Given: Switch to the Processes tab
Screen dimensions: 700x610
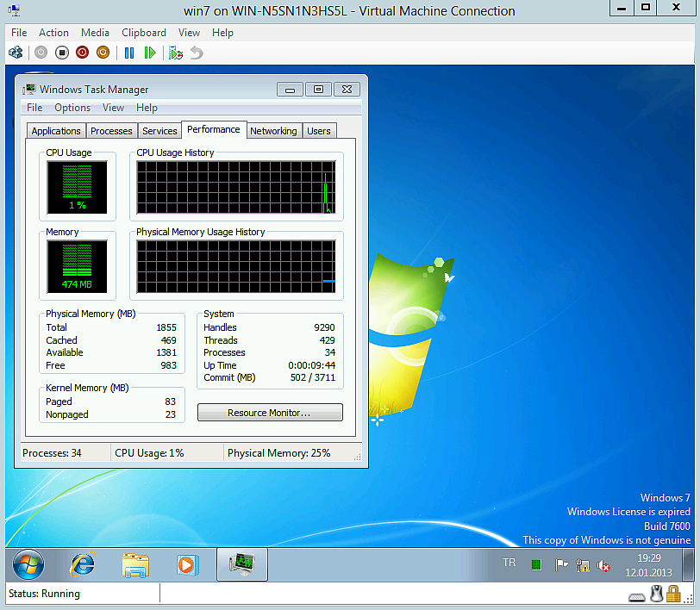Looking at the screenshot, I should [111, 130].
